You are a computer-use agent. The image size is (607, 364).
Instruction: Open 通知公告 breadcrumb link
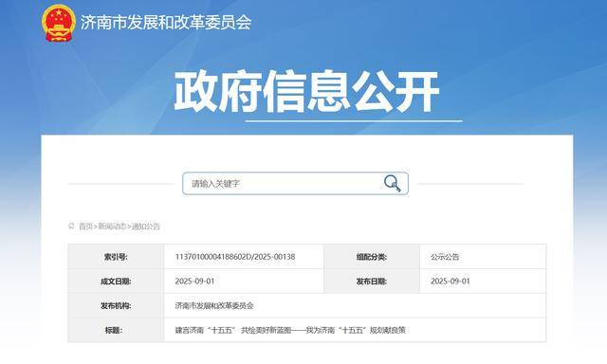[x=145, y=227]
